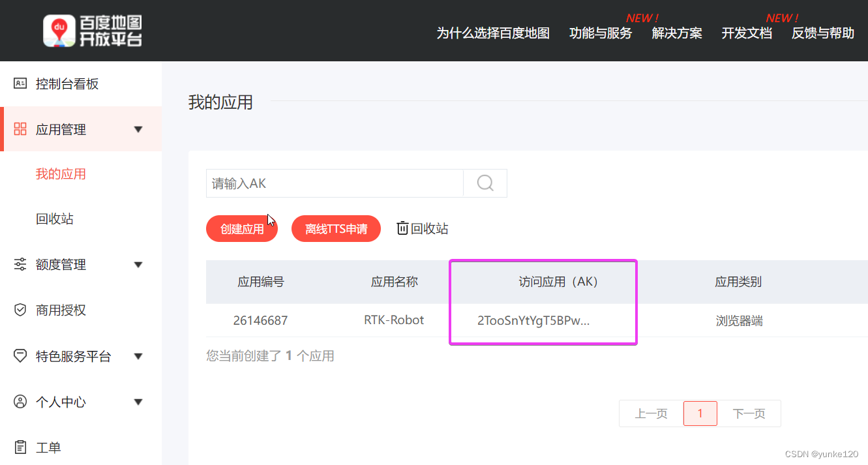This screenshot has height=465, width=868.
Task: Open 反馈与帮助 in top navigation
Action: coord(823,33)
